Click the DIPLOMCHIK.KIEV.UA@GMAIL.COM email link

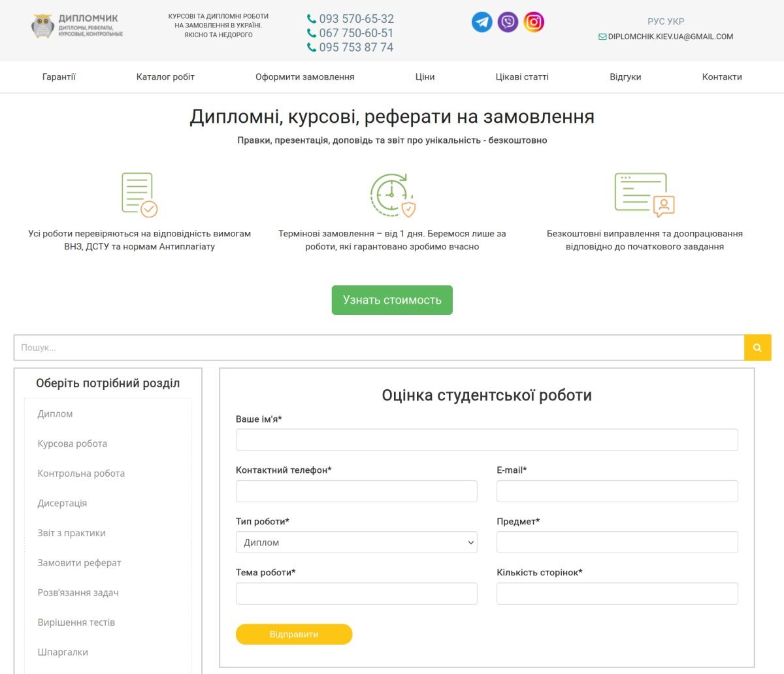[670, 37]
